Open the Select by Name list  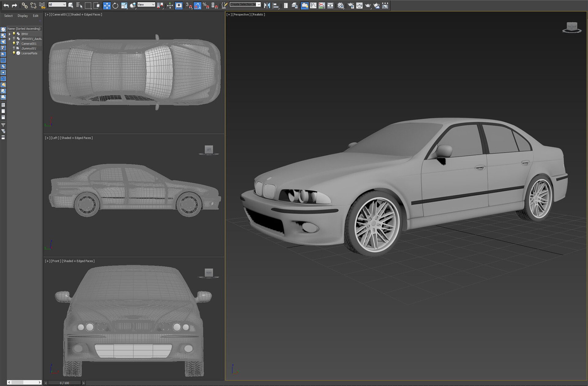(79, 6)
